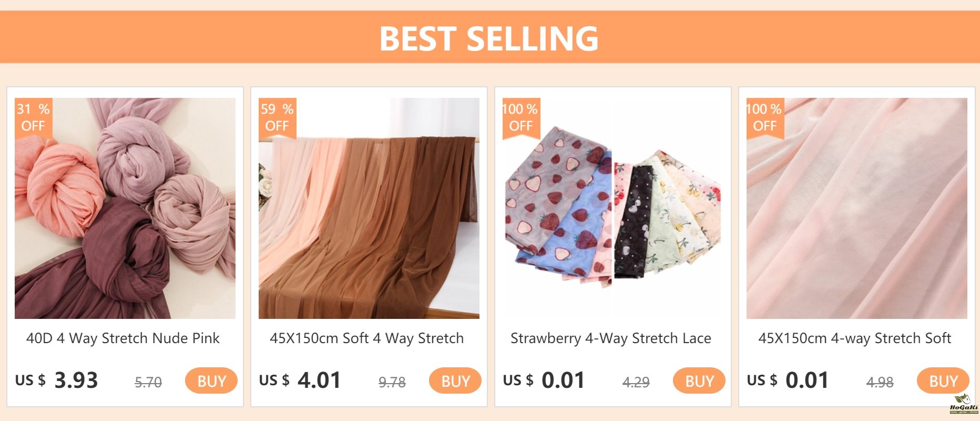Viewport: 980px width, 421px height.
Task: Open Strawberry 4-Way Stretch Lace title
Action: click(611, 338)
